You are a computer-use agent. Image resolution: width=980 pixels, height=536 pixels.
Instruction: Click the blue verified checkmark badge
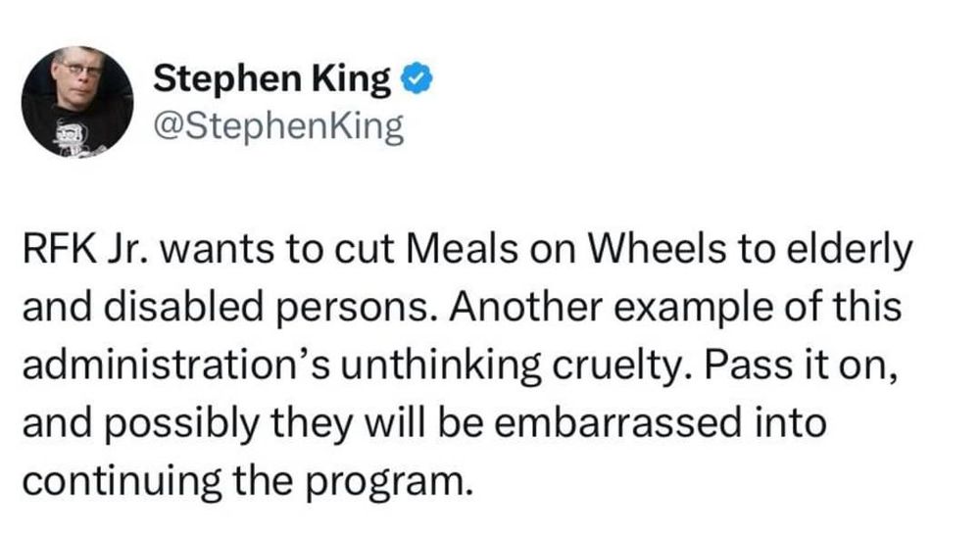[416, 80]
